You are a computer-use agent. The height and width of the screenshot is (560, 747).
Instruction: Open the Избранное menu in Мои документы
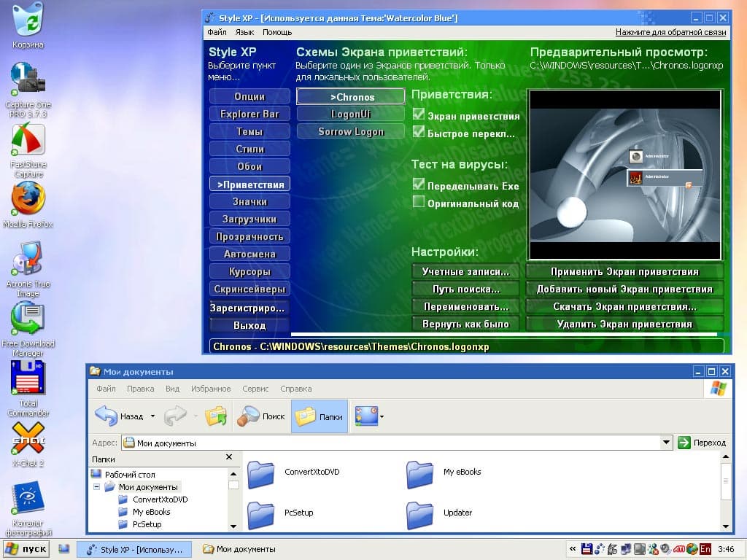click(211, 389)
